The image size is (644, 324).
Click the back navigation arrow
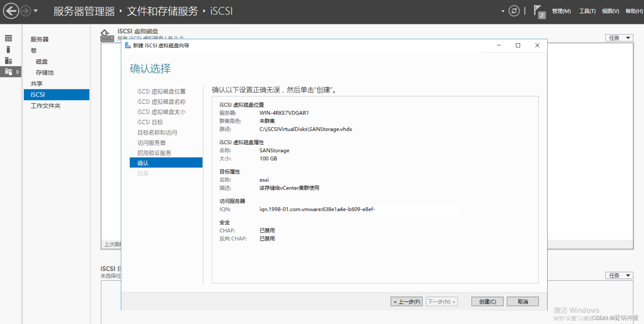click(x=11, y=11)
